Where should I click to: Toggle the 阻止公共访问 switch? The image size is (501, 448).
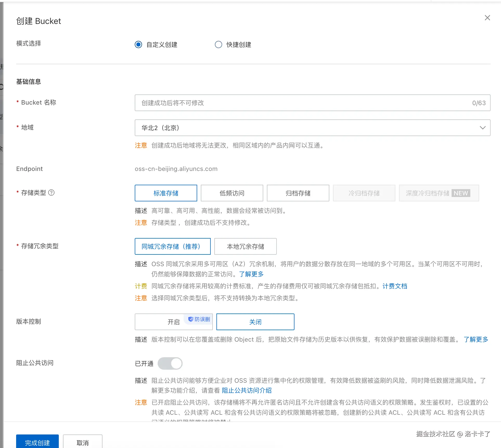click(170, 363)
